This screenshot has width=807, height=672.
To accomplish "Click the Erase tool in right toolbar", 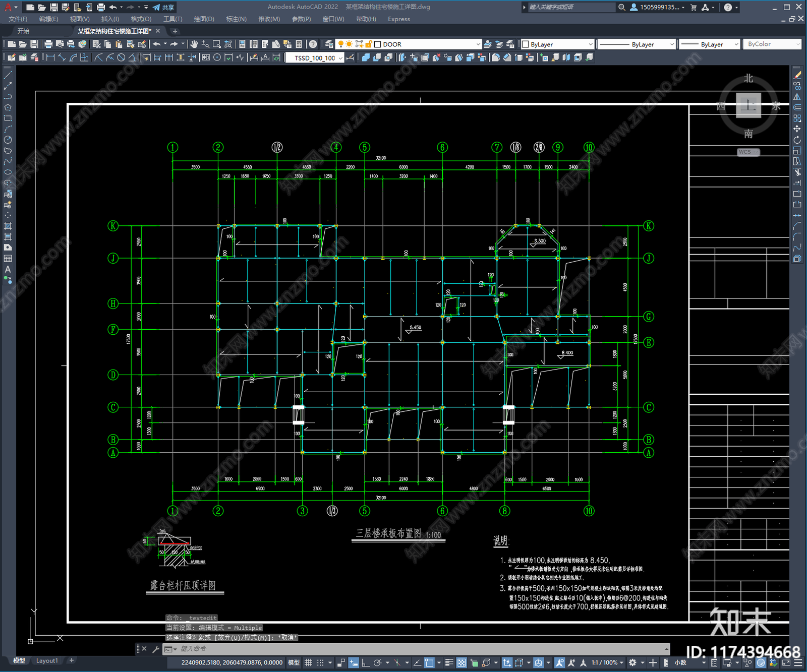I will click(x=797, y=75).
